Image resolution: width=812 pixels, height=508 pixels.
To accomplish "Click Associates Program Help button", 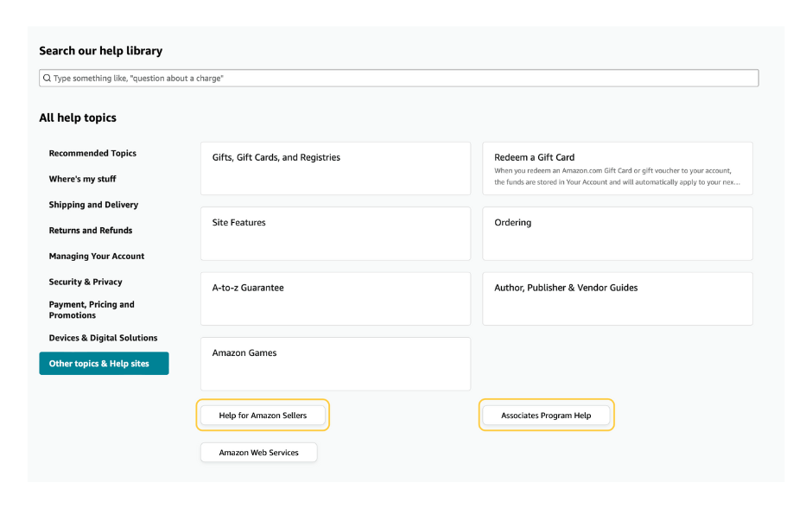I will (546, 416).
